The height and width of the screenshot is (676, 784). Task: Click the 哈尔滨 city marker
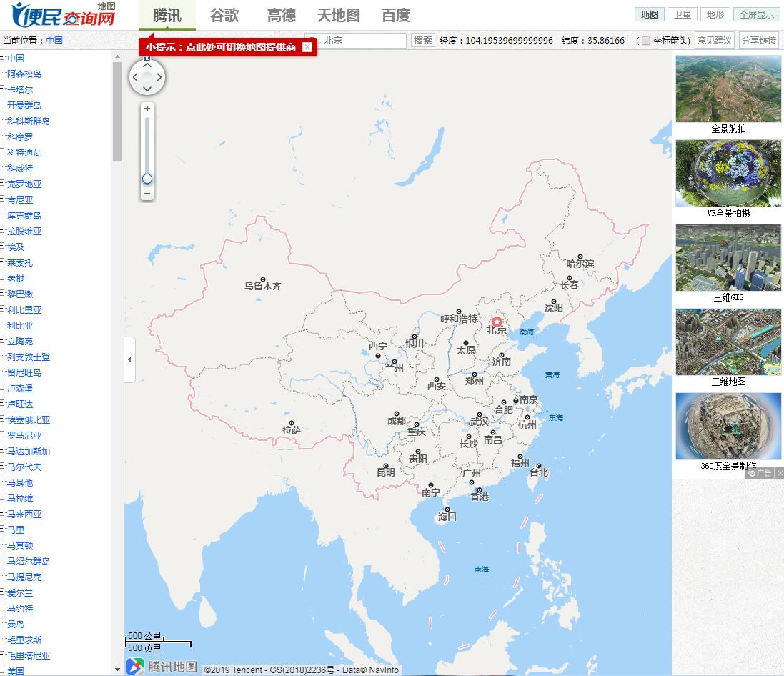580,257
